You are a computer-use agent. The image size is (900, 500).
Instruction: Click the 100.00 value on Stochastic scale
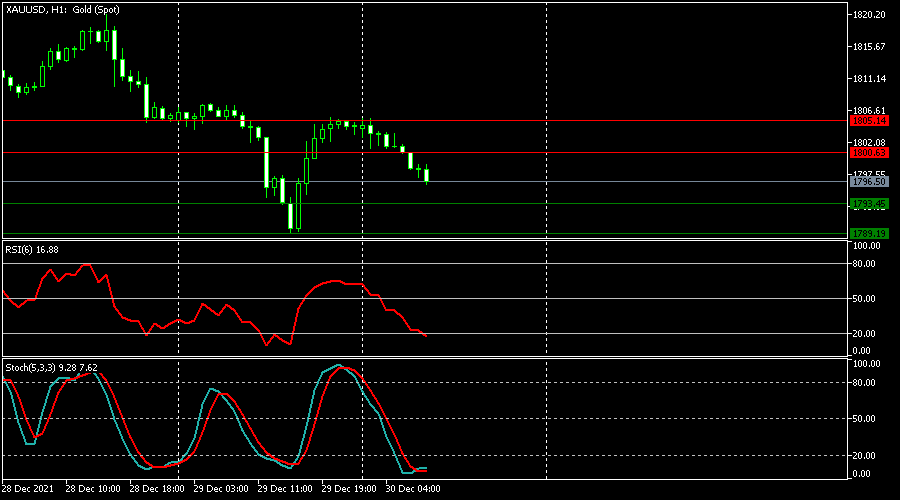click(x=867, y=364)
